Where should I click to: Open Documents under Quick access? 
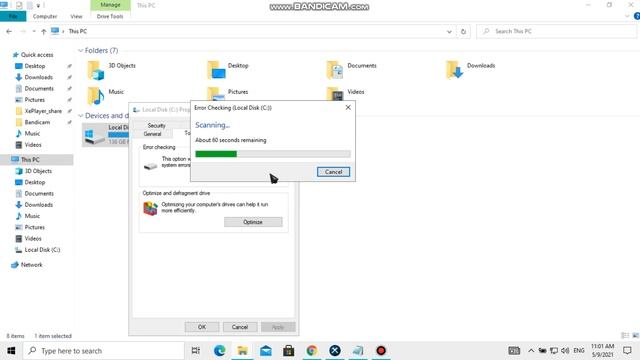39,89
